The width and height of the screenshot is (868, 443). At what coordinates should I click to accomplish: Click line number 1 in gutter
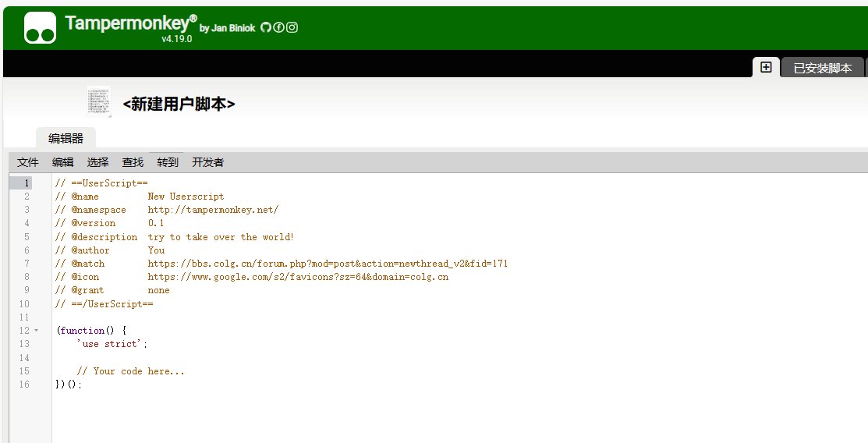pos(26,183)
